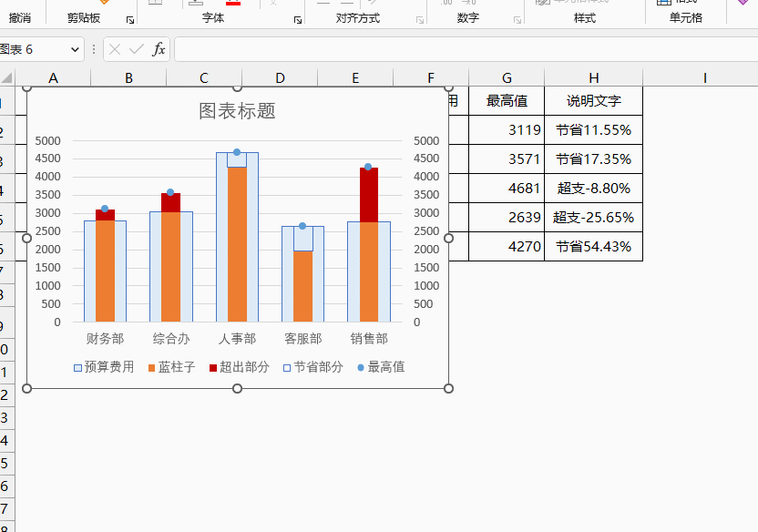Select the cell 节省17.35%
The image size is (758, 532).
(594, 159)
